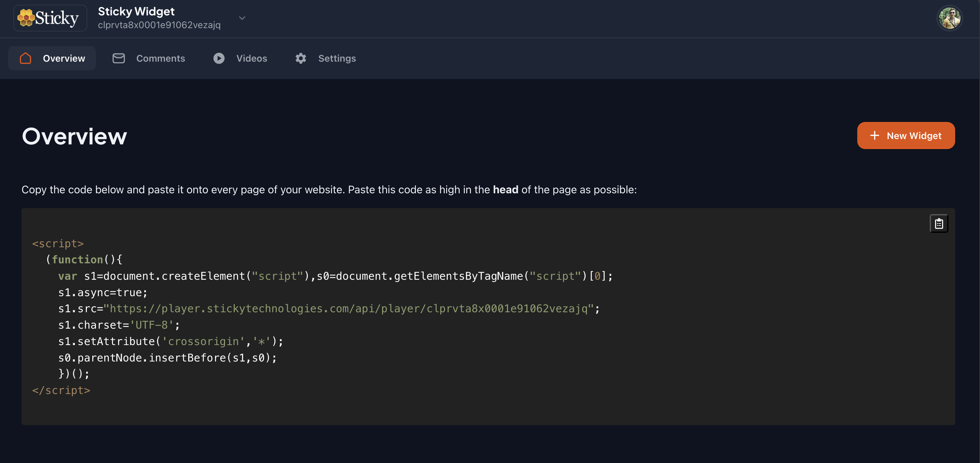This screenshot has height=463, width=980.
Task: Open the Sticky Widget title dropdown
Action: (136, 11)
